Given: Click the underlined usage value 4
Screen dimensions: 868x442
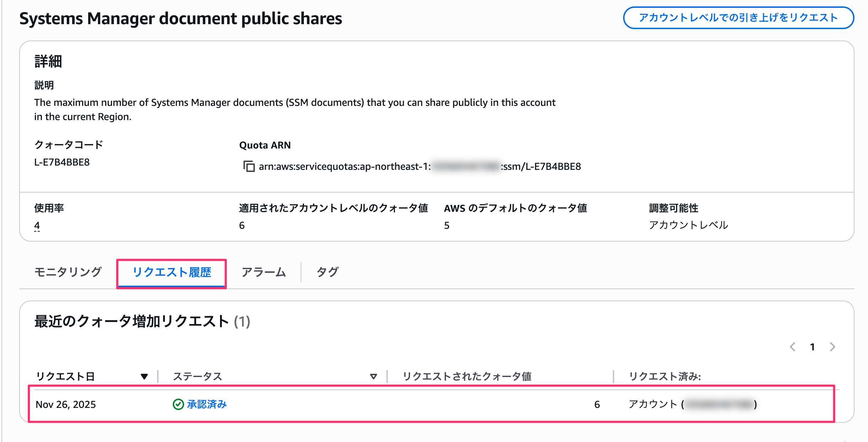Looking at the screenshot, I should 37,226.
